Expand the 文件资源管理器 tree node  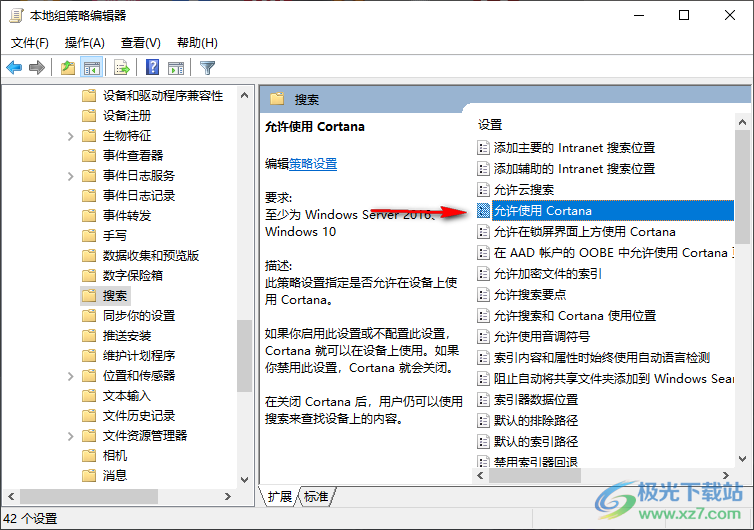point(71,436)
